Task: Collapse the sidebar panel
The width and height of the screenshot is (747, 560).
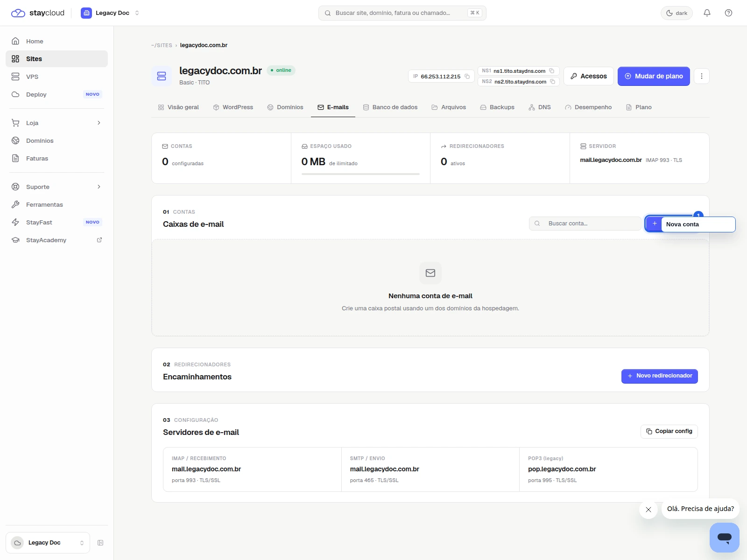Action: pos(100,543)
